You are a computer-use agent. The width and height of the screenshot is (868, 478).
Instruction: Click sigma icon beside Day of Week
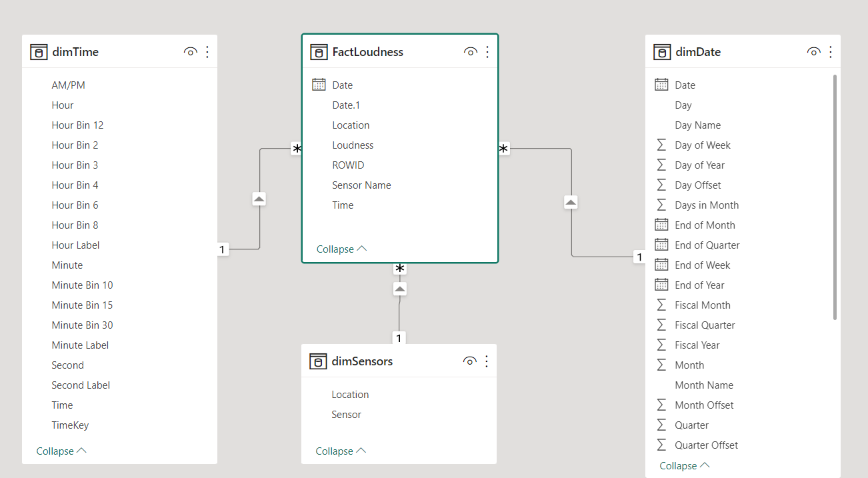pyautogui.click(x=661, y=145)
